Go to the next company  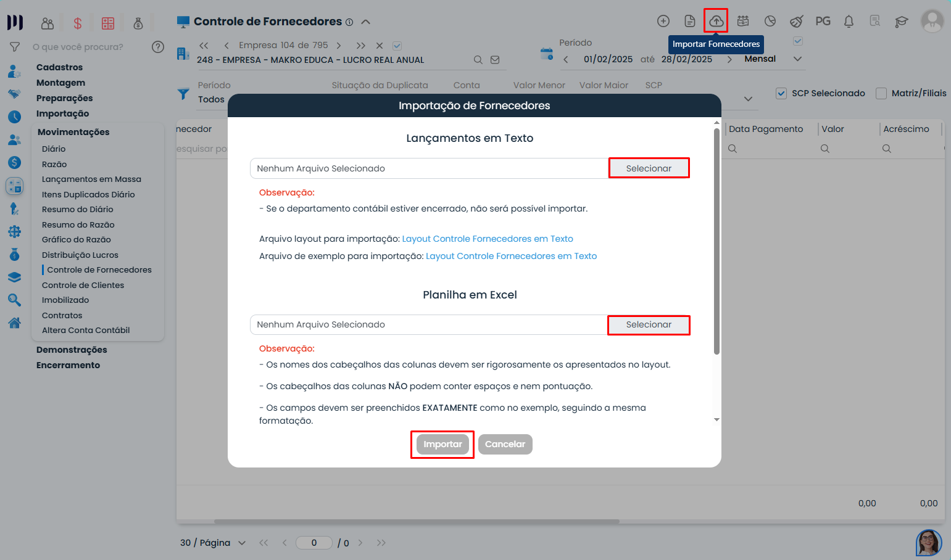[339, 46]
